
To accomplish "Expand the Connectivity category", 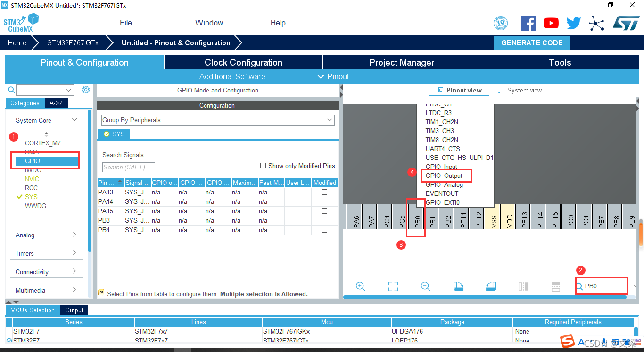I will coord(74,271).
